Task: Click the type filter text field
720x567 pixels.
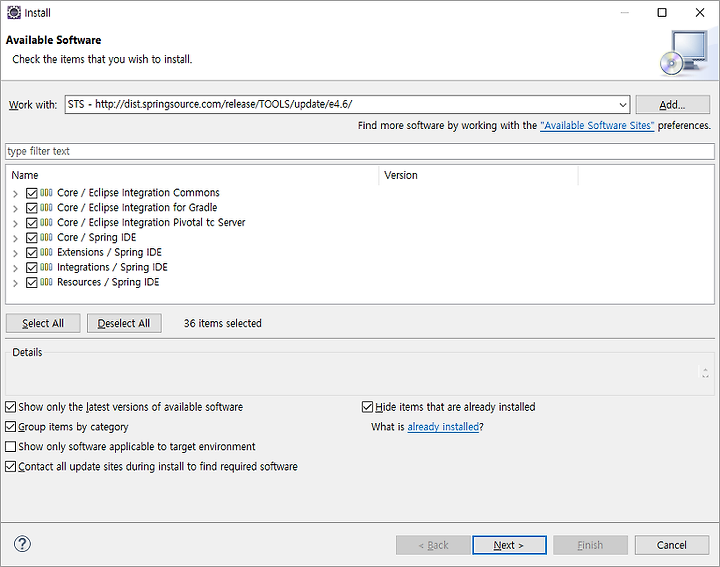Action: pyautogui.click(x=360, y=151)
